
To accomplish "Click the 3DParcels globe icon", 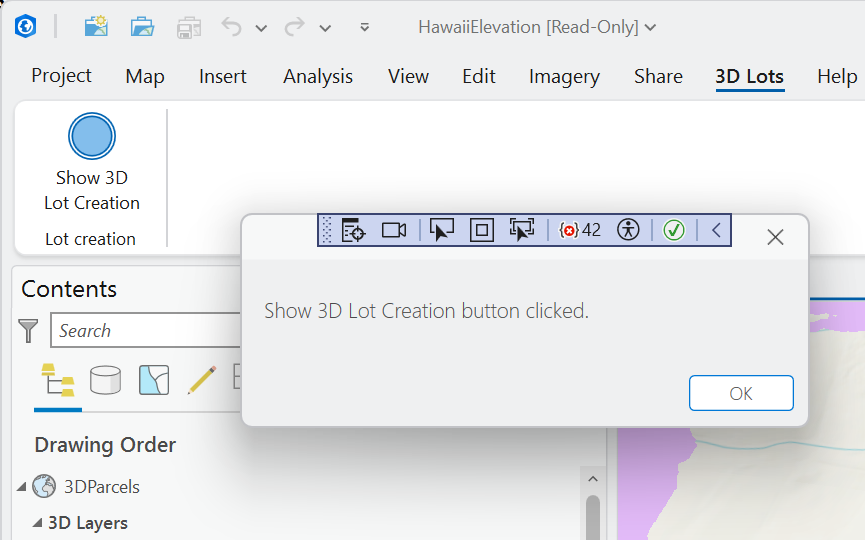I will 44,486.
